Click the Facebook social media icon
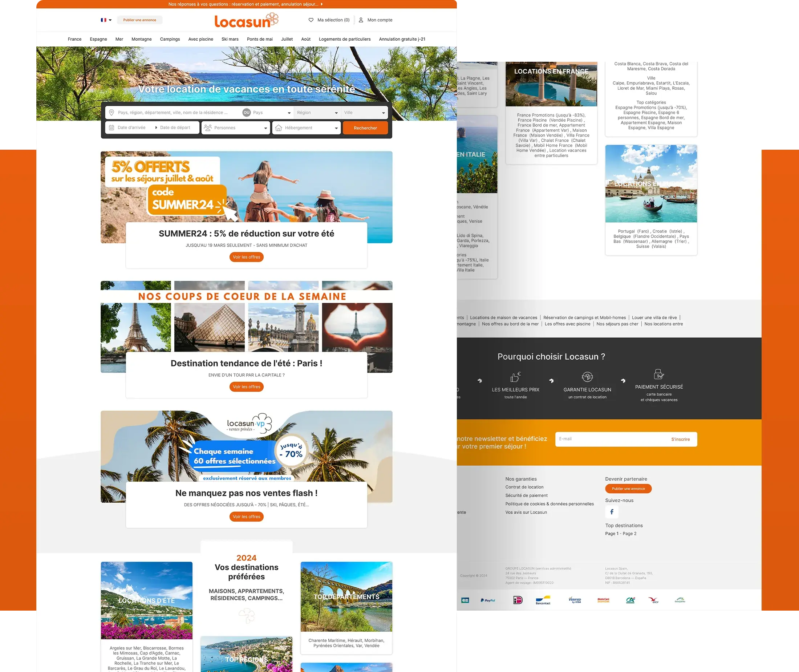Viewport: 799px width, 672px height. (x=611, y=512)
